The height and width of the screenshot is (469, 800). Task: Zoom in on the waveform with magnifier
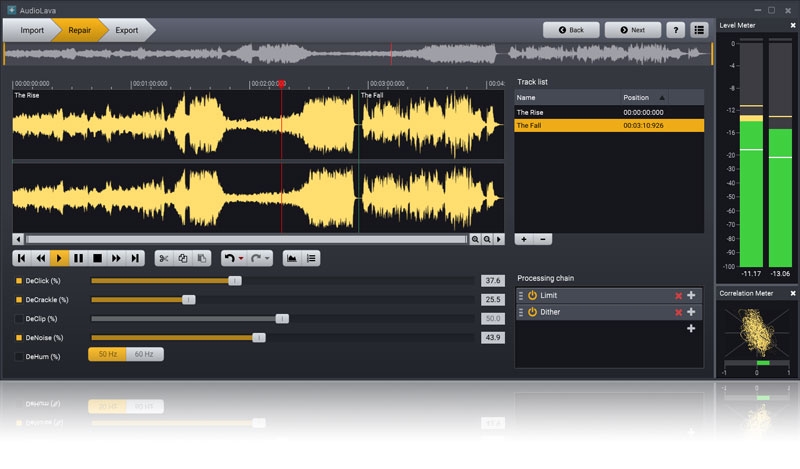(476, 240)
